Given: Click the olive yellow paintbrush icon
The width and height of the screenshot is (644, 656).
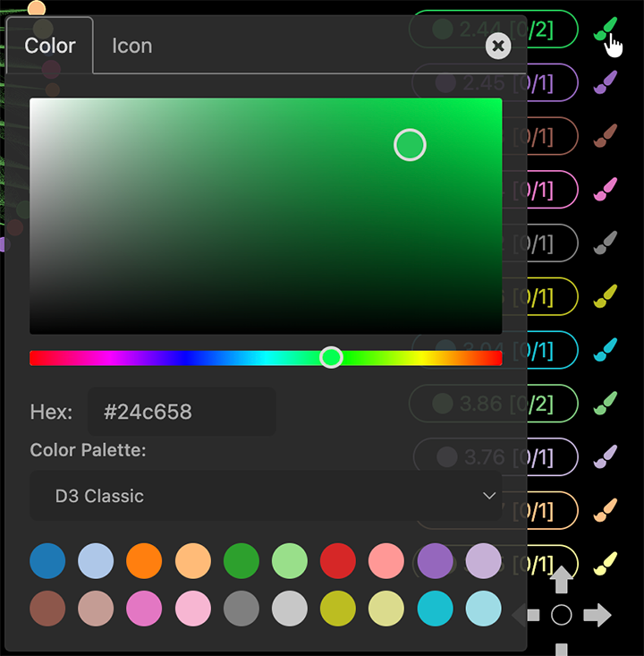Looking at the screenshot, I should 606,296.
